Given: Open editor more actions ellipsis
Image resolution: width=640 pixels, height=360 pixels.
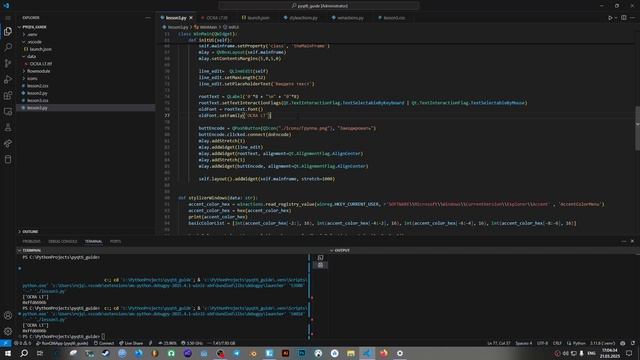Looking at the screenshot, I should point(632,18).
